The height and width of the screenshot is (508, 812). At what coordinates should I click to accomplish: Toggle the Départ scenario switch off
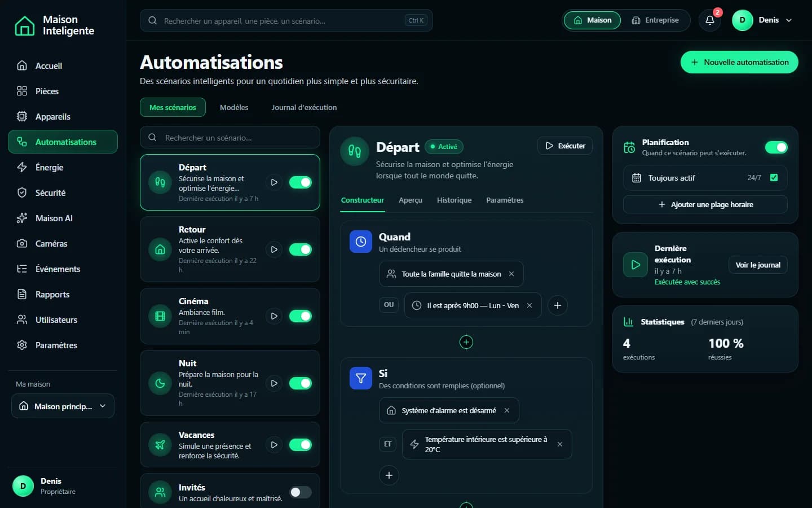click(301, 182)
